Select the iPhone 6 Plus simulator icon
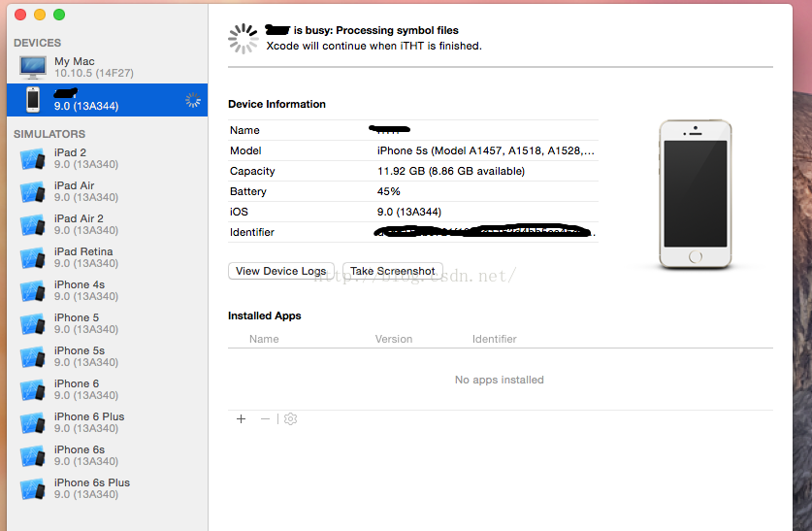This screenshot has height=531, width=812. [33, 422]
